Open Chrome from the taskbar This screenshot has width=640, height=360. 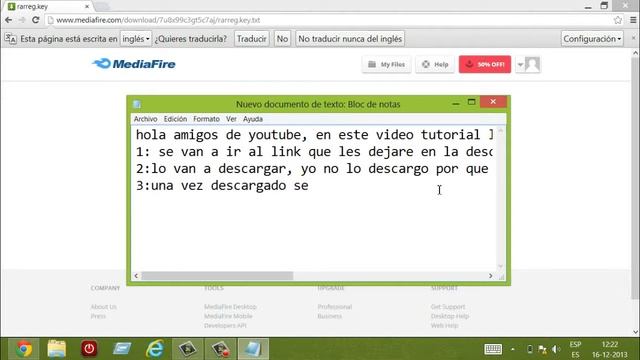(x=24, y=349)
